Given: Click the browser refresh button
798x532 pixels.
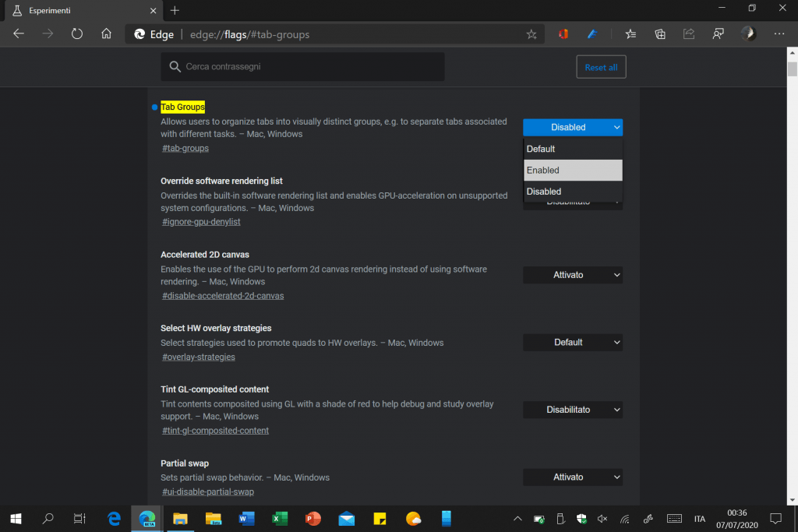Looking at the screenshot, I should [76, 34].
